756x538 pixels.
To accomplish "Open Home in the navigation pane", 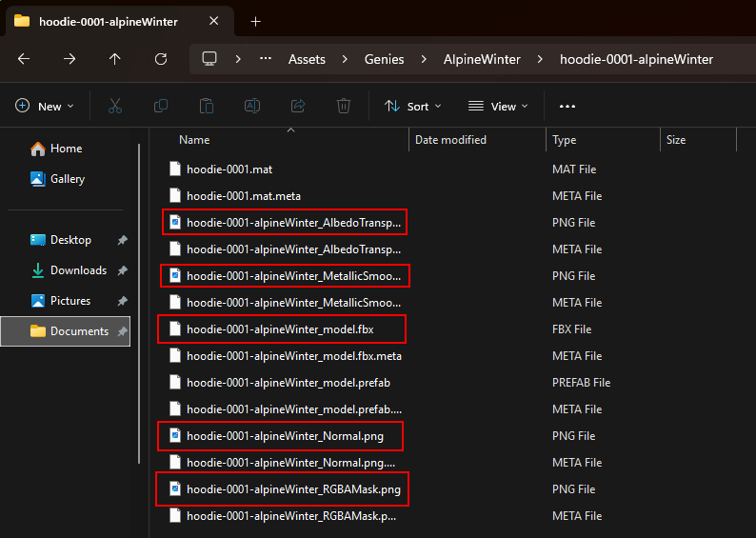I will (66, 149).
